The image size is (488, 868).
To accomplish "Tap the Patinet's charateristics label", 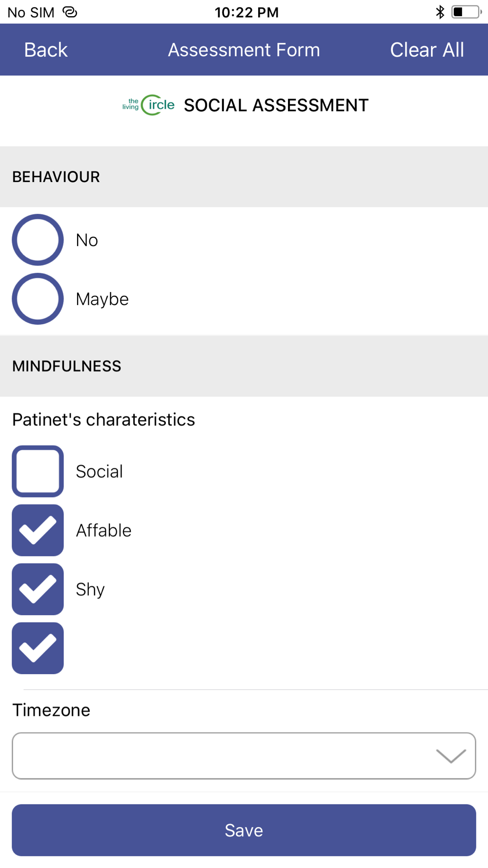I will pos(103,420).
